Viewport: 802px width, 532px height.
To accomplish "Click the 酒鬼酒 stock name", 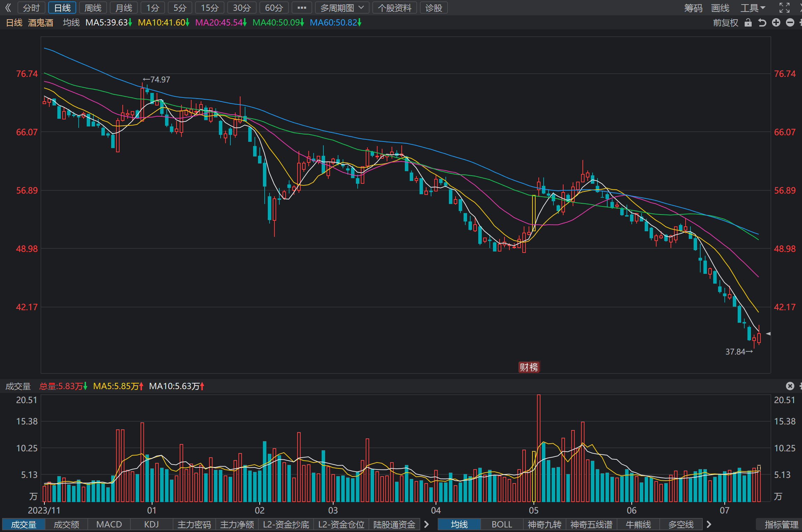I will pos(41,23).
